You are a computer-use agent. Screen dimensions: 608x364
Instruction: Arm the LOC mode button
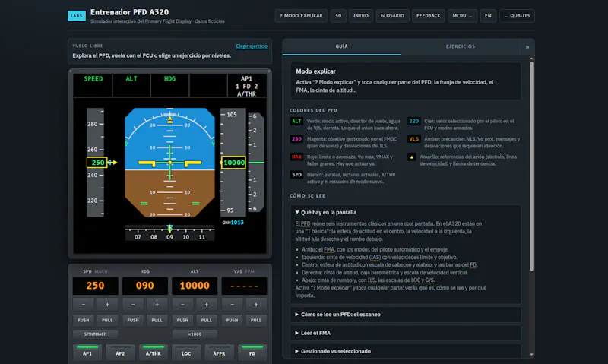pos(186,353)
